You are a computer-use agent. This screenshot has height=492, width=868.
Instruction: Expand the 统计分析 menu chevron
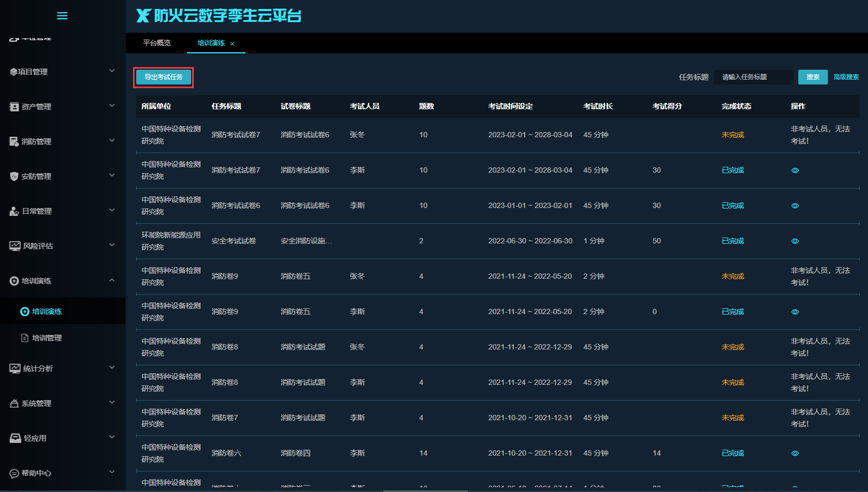click(112, 367)
